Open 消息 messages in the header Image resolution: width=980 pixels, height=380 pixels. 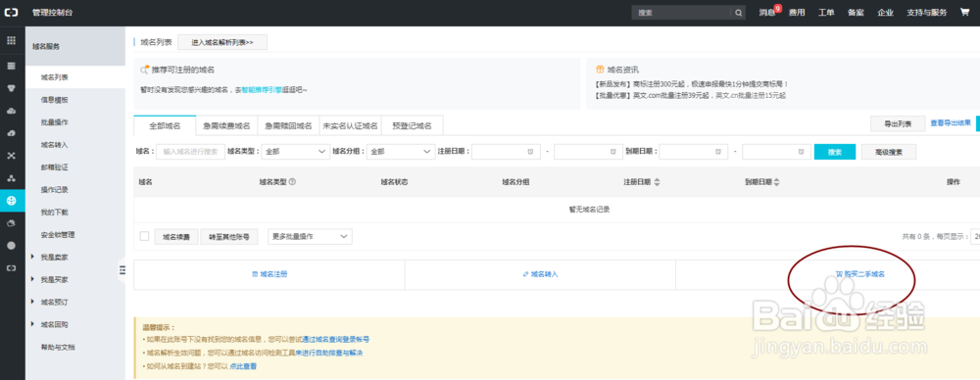767,13
